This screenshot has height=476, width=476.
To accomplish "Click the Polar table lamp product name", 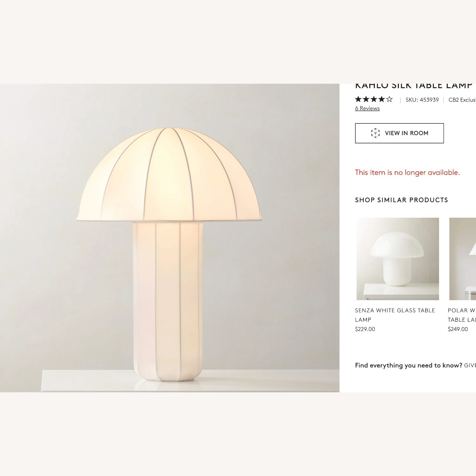I will [462, 315].
